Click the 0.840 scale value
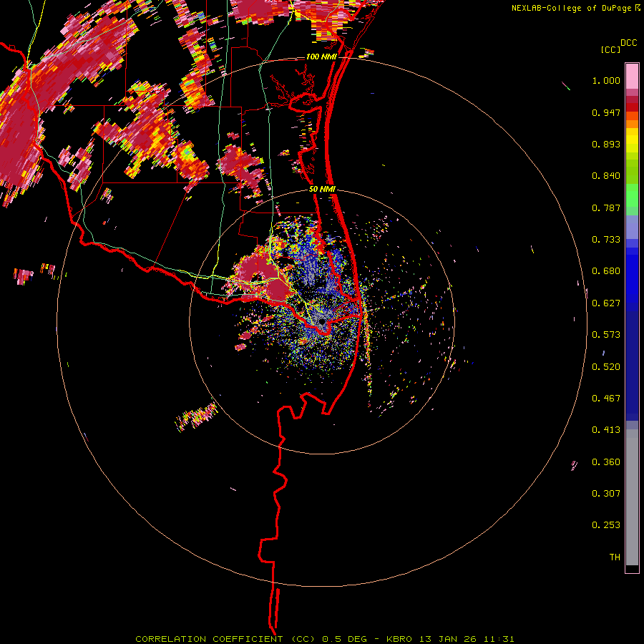Viewport: 644px width, 644px height. point(606,176)
